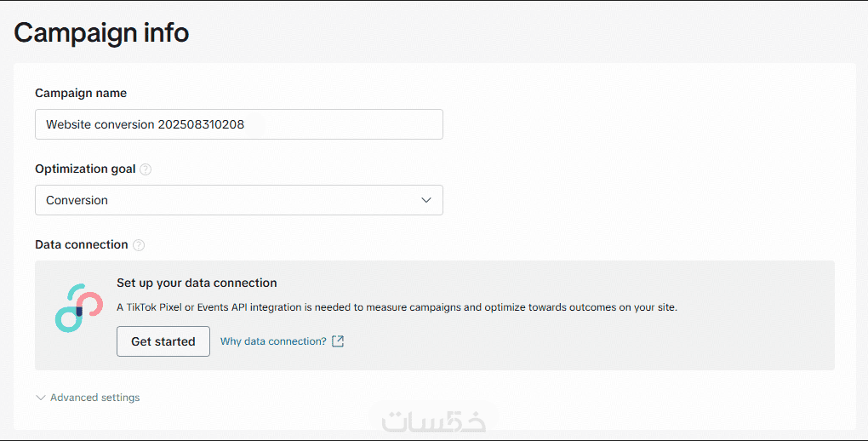The width and height of the screenshot is (868, 441).
Task: Click the Campaign info heading
Action: tap(101, 33)
